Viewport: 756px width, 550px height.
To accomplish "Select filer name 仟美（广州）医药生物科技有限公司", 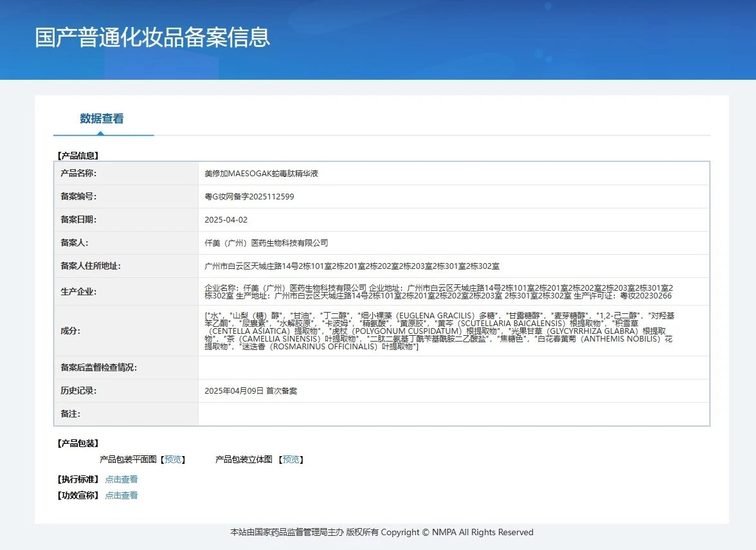I will point(266,243).
